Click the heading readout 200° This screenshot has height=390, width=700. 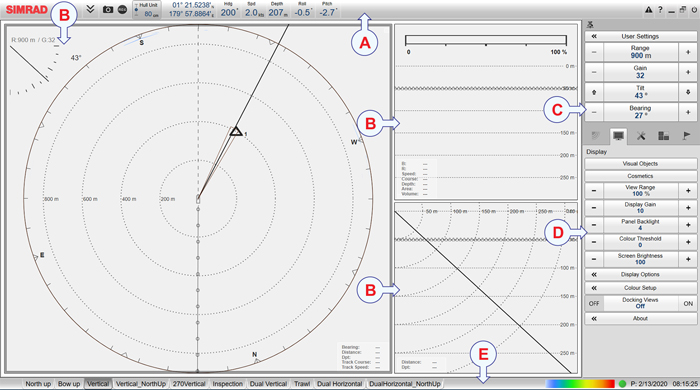pos(229,12)
